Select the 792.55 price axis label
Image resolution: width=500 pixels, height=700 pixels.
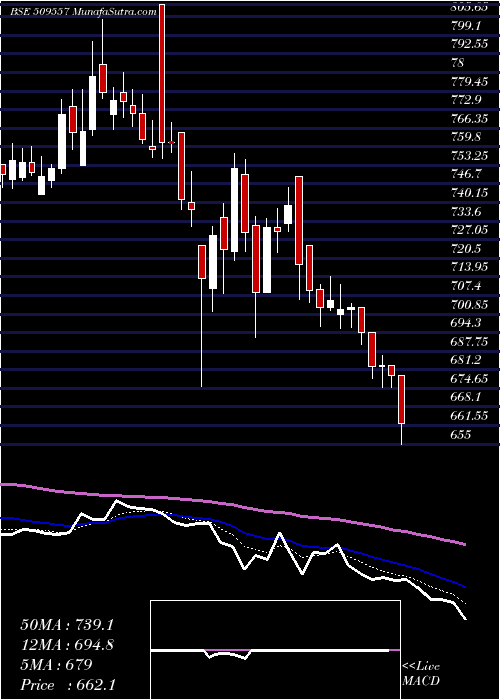[x=470, y=45]
